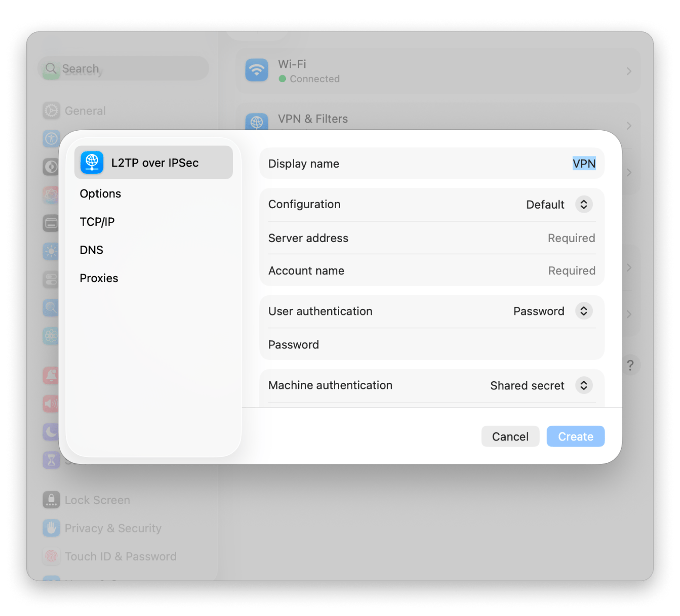This screenshot has width=680, height=616.
Task: Open the Machine authentication dropdown
Action: coord(584,385)
